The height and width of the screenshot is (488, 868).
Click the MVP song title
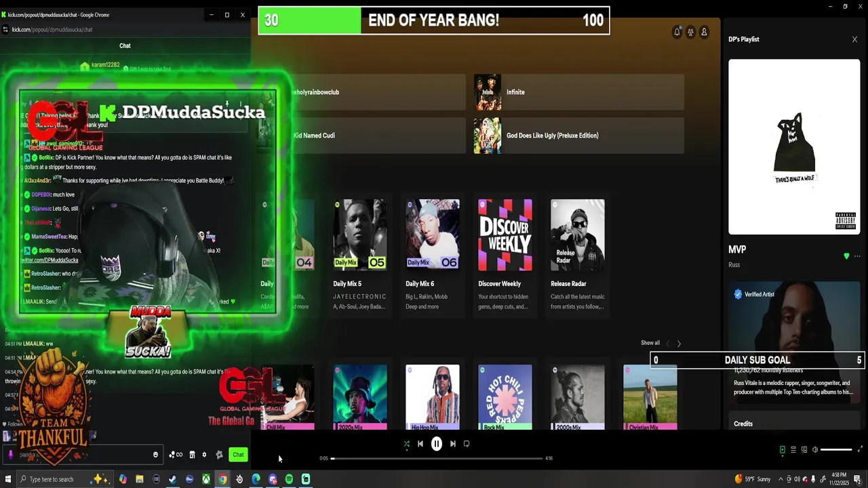(737, 249)
